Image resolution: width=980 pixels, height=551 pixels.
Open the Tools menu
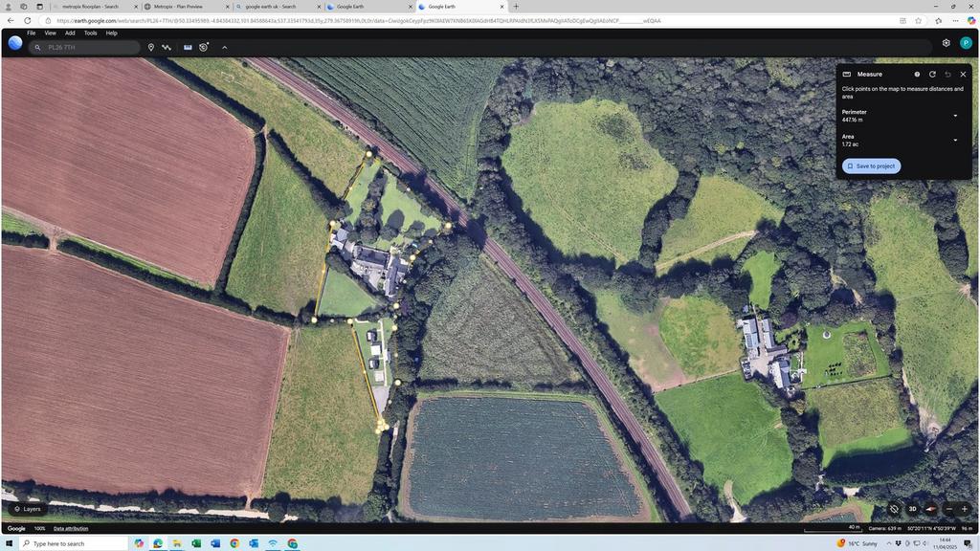91,33
